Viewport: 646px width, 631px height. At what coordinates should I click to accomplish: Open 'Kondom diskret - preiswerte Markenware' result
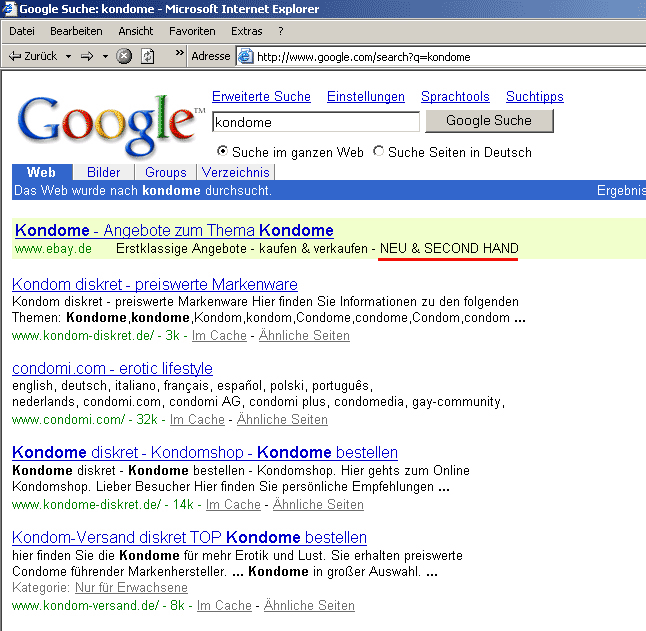click(155, 284)
